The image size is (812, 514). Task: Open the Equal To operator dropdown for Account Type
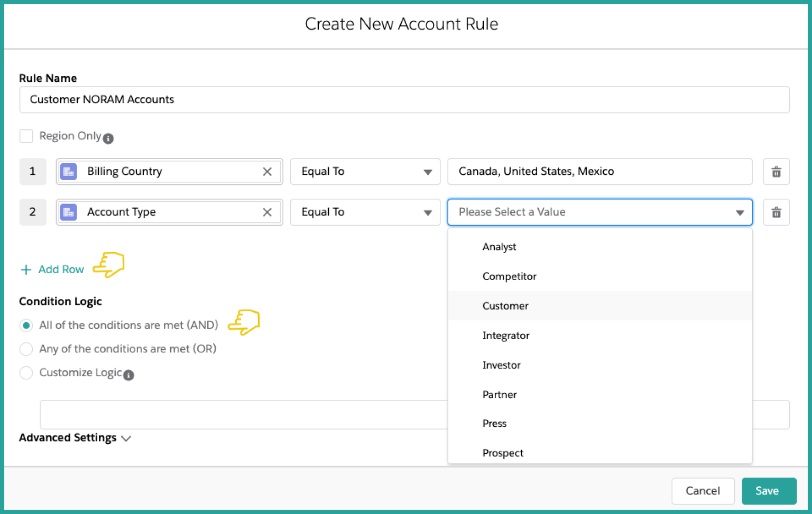(365, 212)
